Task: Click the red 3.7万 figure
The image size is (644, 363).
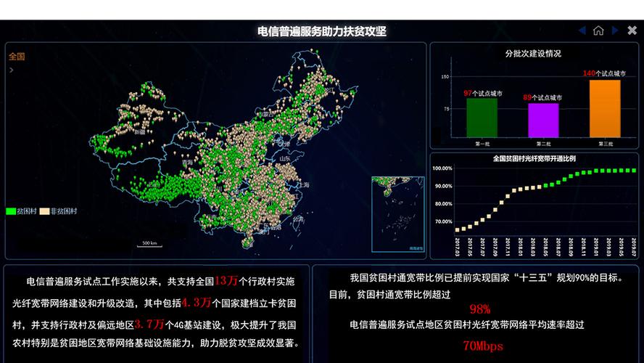Action: (149, 325)
